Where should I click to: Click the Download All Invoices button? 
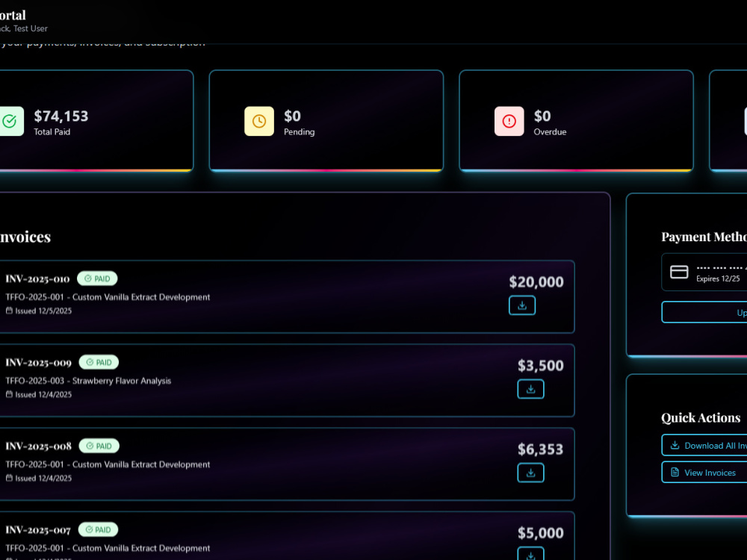704,445
